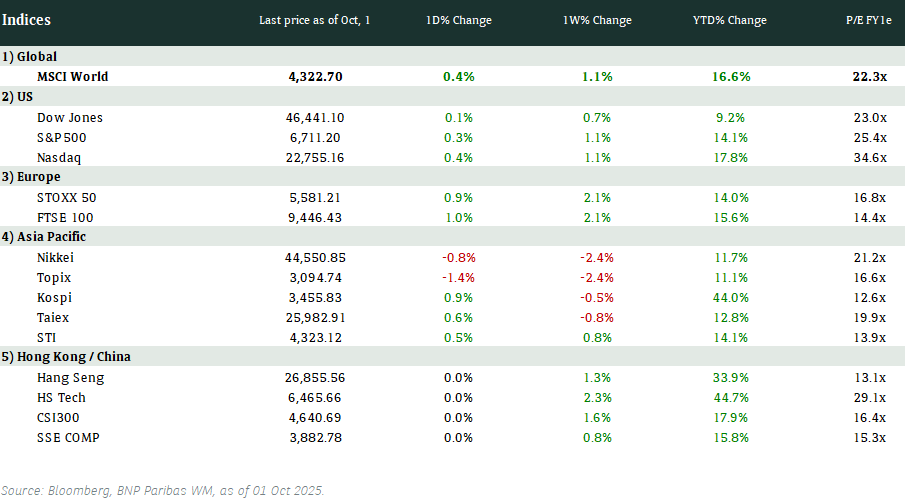Select the FTSE 100 1W% change value

tap(597, 217)
